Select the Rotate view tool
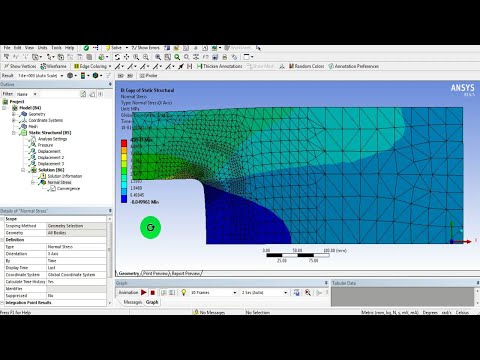The width and height of the screenshot is (480, 360). [117, 57]
